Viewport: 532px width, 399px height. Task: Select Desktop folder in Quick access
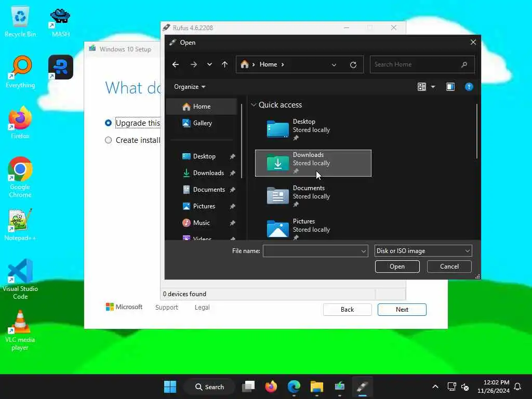[x=313, y=129]
